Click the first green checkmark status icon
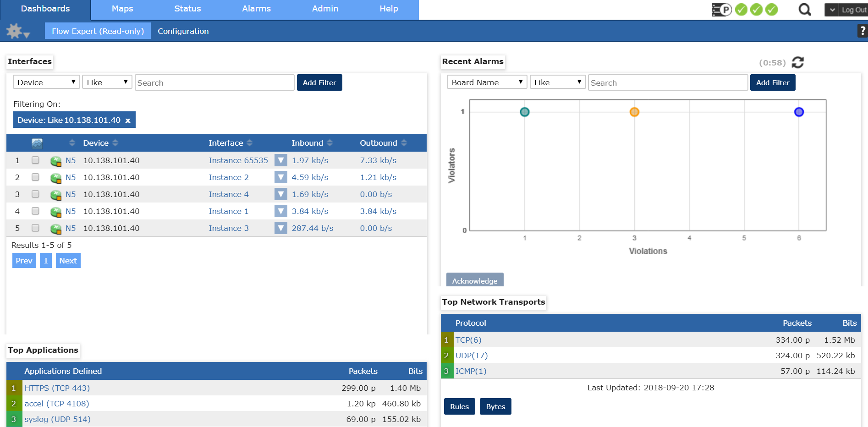Viewport: 868px width, 427px height. pyautogui.click(x=741, y=10)
